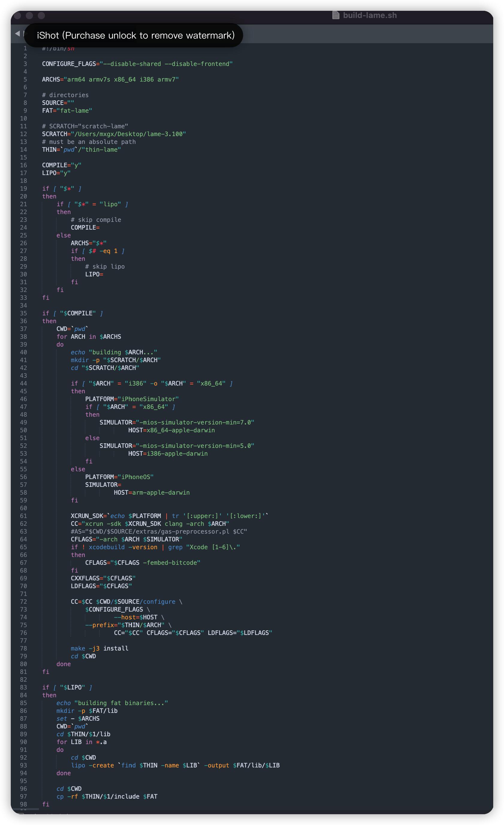Click the if [ $# -eq 1 ] line
Screen dimensions: 504x825
coord(98,251)
